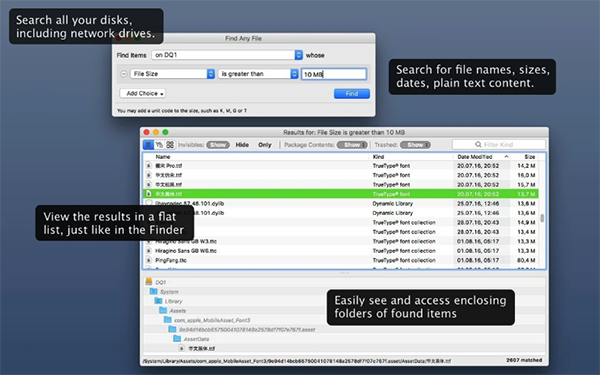Click the magnifier icon in Filter Kind

tap(478, 145)
